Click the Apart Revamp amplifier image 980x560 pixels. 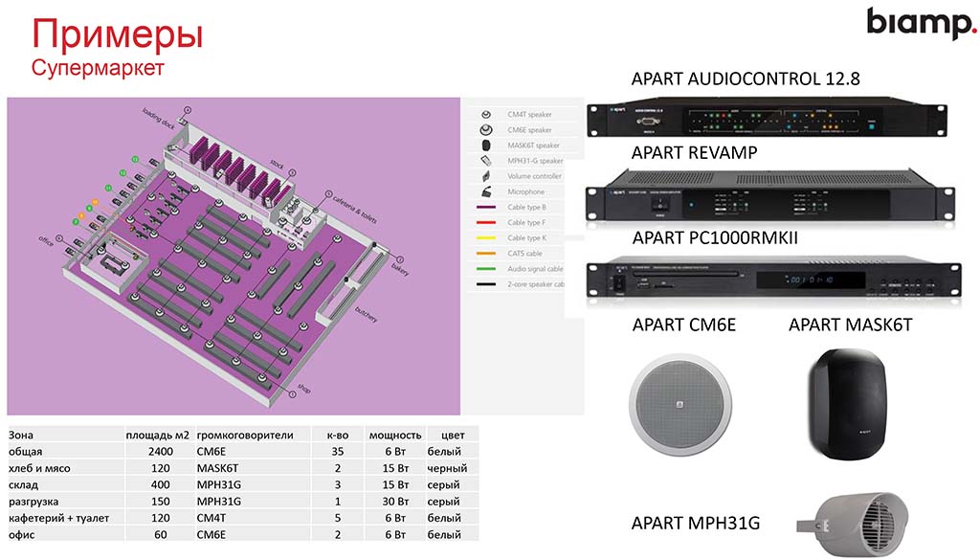coord(770,195)
